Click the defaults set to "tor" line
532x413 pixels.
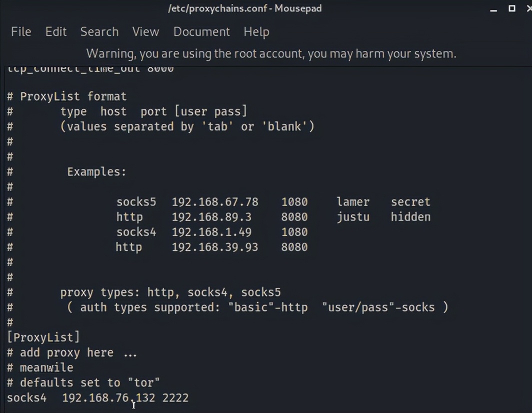point(83,383)
